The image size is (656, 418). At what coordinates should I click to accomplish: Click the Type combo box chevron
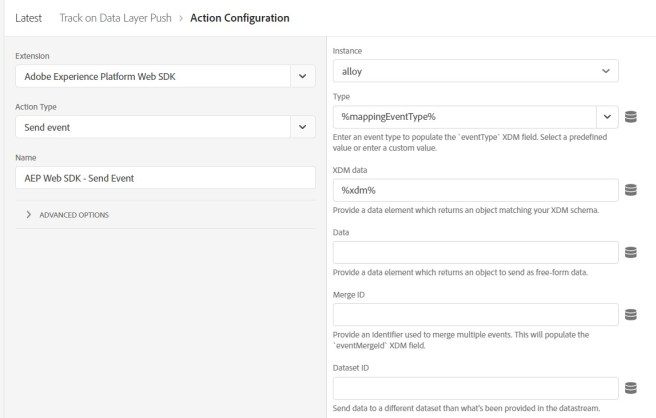[606, 117]
